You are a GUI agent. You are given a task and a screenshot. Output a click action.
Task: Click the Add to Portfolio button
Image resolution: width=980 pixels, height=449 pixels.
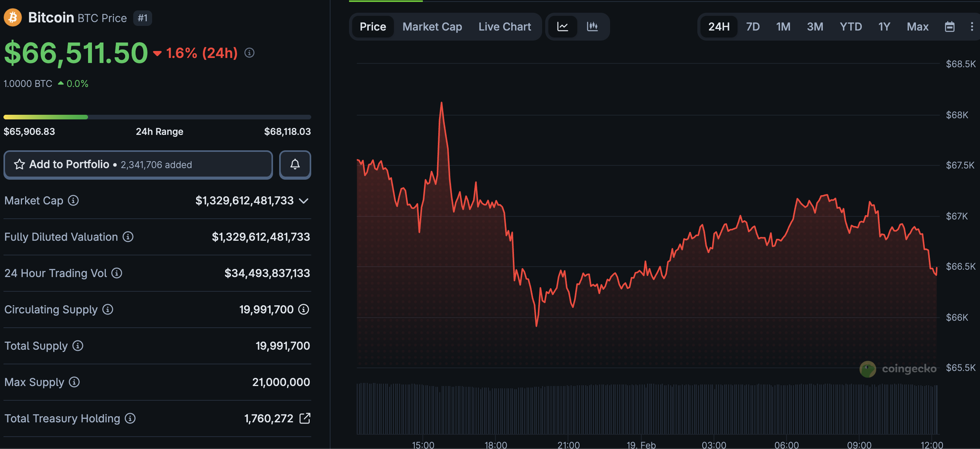click(138, 165)
